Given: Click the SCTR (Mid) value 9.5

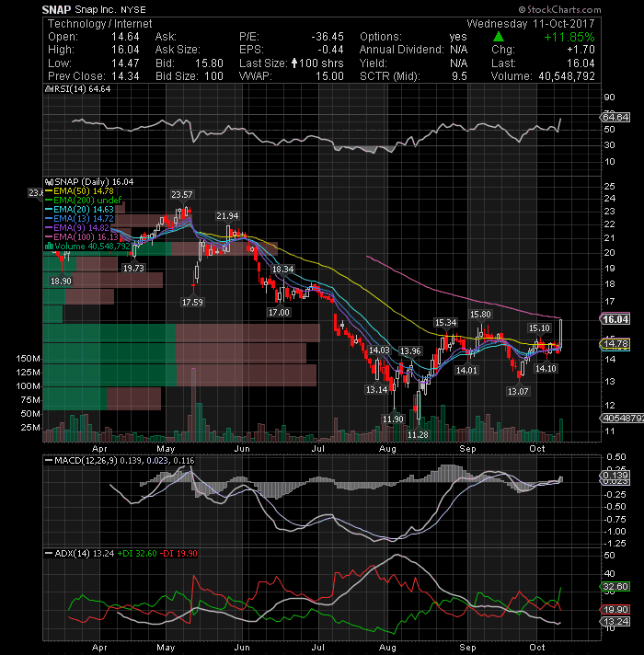Looking at the screenshot, I should 459,76.
